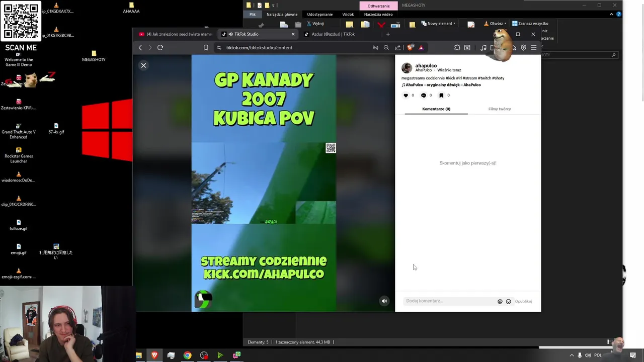The width and height of the screenshot is (644, 362).
Task: Close the TikTok video preview overlay
Action: (143, 65)
